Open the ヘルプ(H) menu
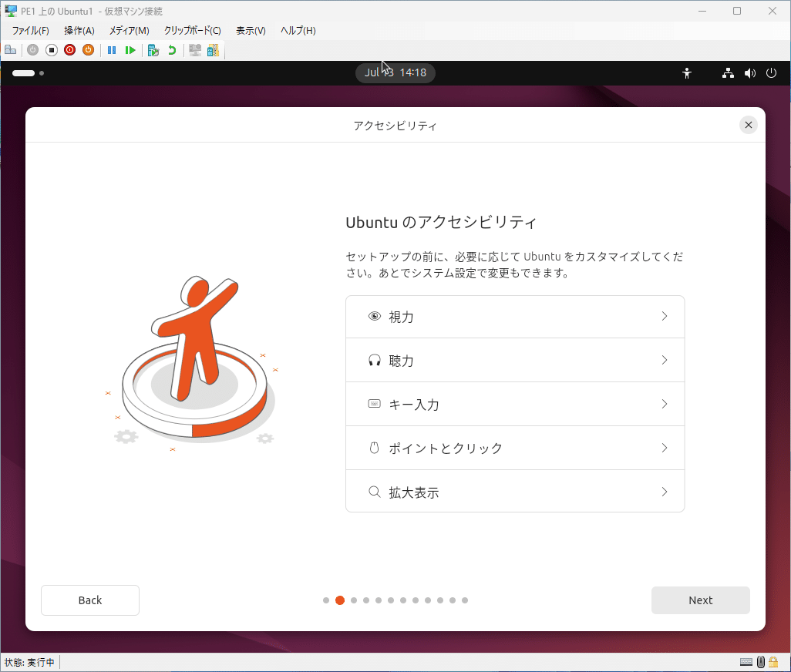Image resolution: width=791 pixels, height=672 pixels. point(298,31)
